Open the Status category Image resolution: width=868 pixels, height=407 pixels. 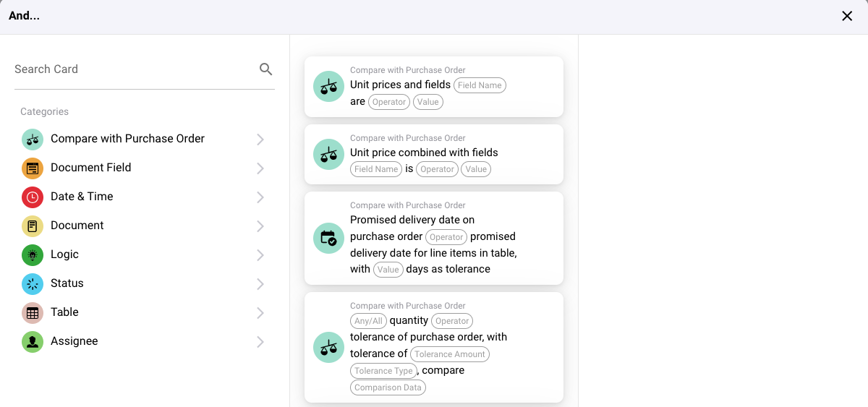[260, 284]
